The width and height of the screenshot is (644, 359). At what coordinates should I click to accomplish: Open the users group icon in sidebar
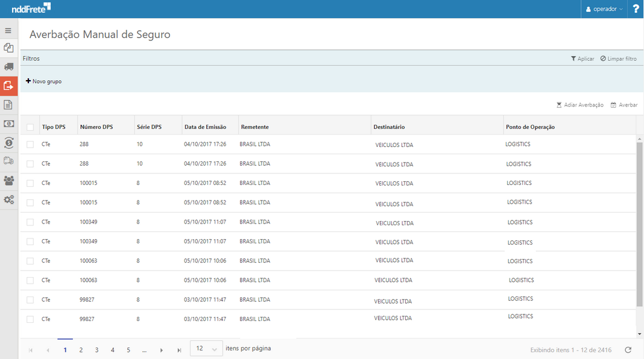pyautogui.click(x=8, y=180)
